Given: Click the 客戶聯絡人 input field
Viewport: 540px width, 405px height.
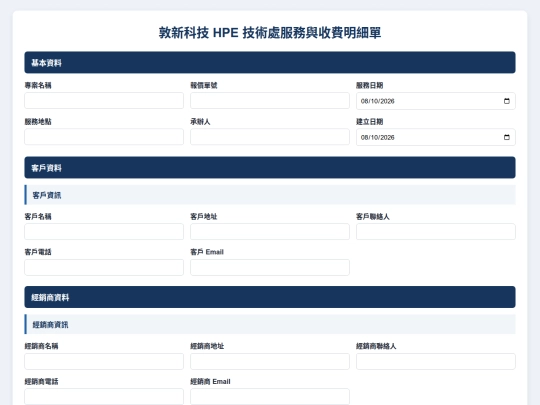Looking at the screenshot, I should pos(436,231).
